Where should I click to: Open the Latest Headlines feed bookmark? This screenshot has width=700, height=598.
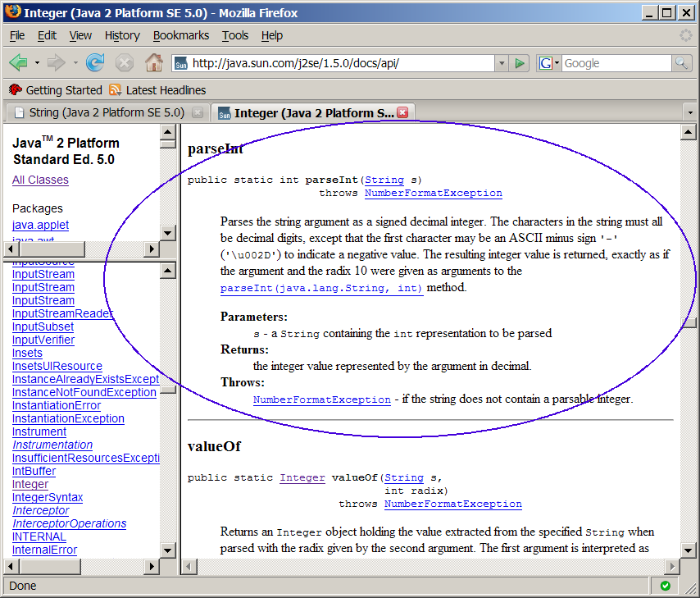coord(157,90)
